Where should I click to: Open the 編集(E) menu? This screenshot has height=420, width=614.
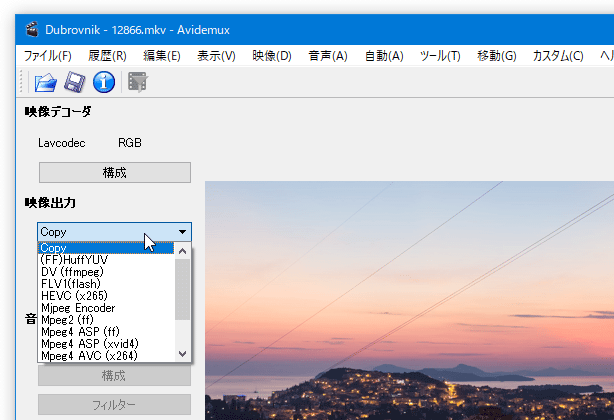point(162,56)
